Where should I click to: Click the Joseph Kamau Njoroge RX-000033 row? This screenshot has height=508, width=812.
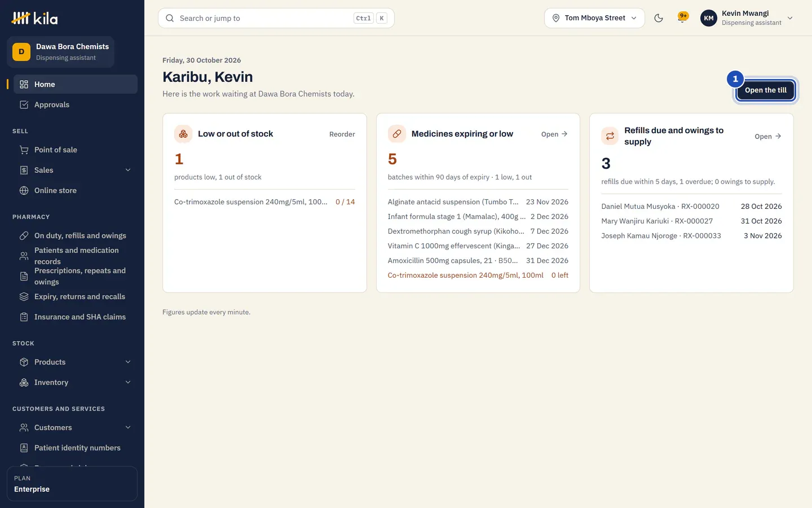click(691, 236)
